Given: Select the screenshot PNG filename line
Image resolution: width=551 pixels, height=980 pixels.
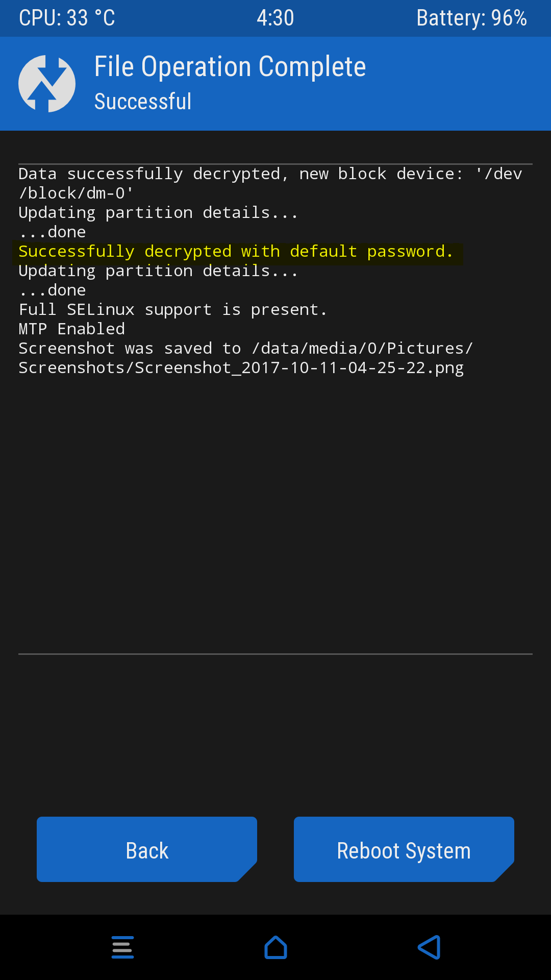Looking at the screenshot, I should (x=241, y=368).
